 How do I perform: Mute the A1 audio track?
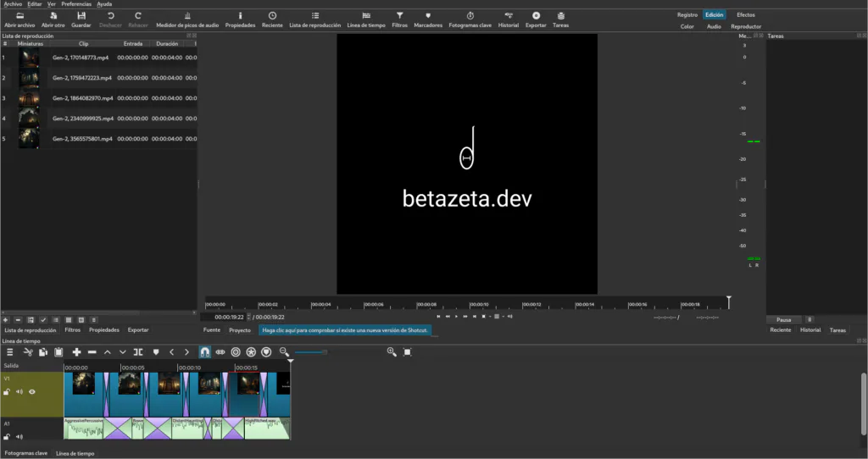point(19,437)
